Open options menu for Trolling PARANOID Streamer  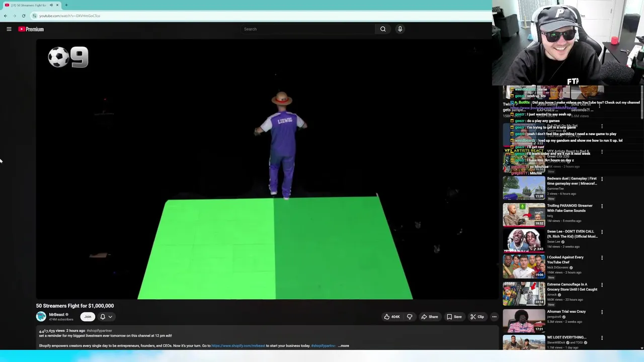tap(602, 206)
